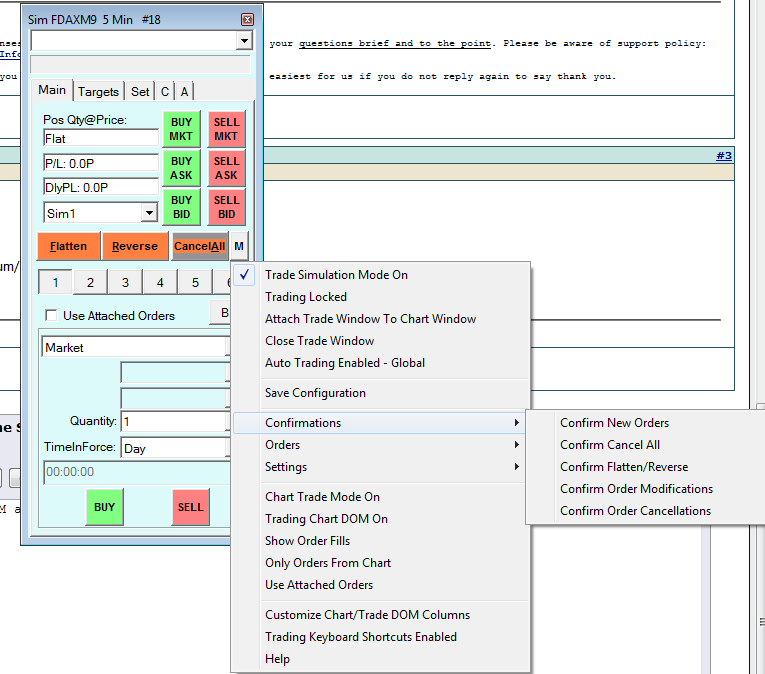Expand the Settings submenu
The image size is (765, 674).
pyautogui.click(x=380, y=467)
